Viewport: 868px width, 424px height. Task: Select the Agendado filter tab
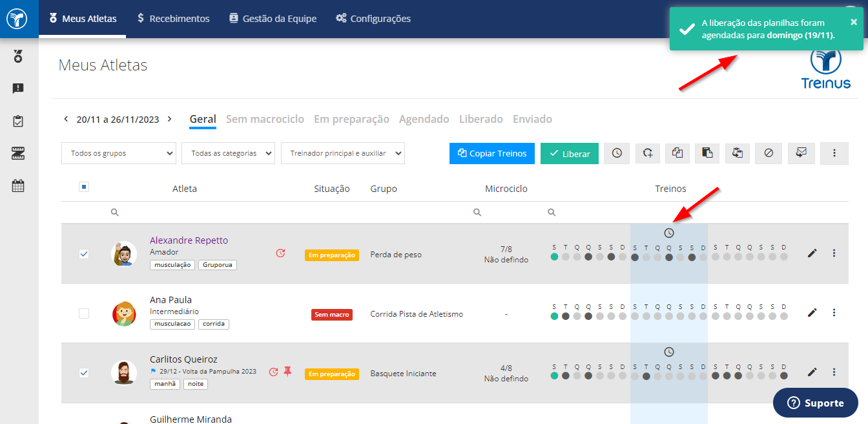pos(424,119)
